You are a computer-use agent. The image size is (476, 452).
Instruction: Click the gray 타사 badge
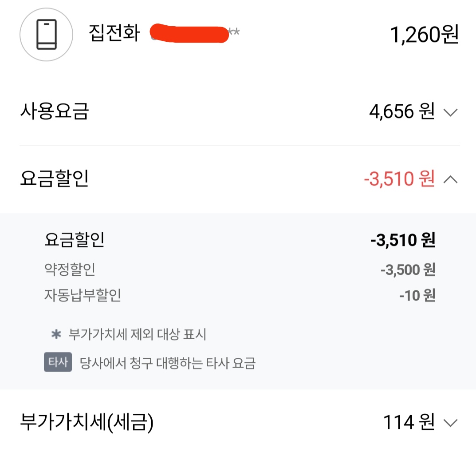[58, 362]
